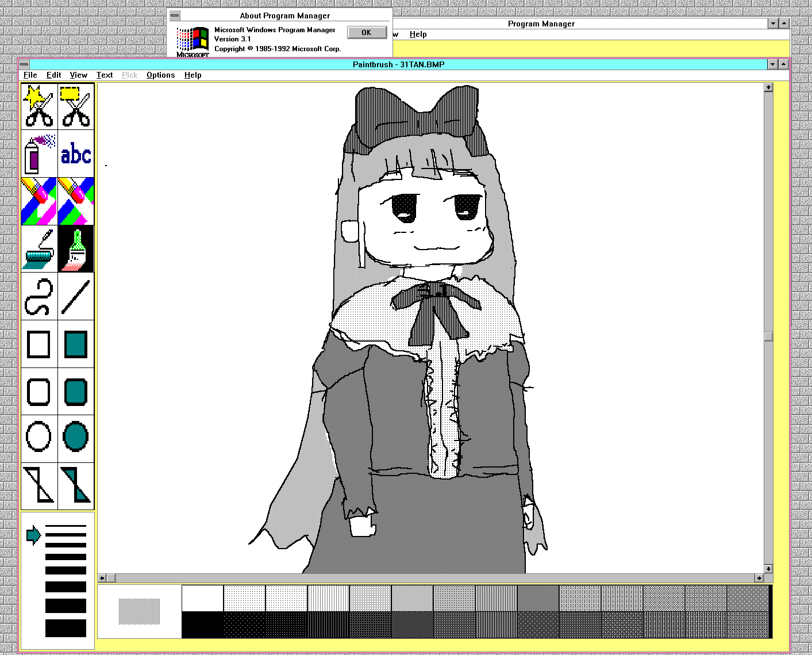Screen dimensions: 812x655
Task: Select the Pick rectangular cutout tool
Action: [x=76, y=106]
